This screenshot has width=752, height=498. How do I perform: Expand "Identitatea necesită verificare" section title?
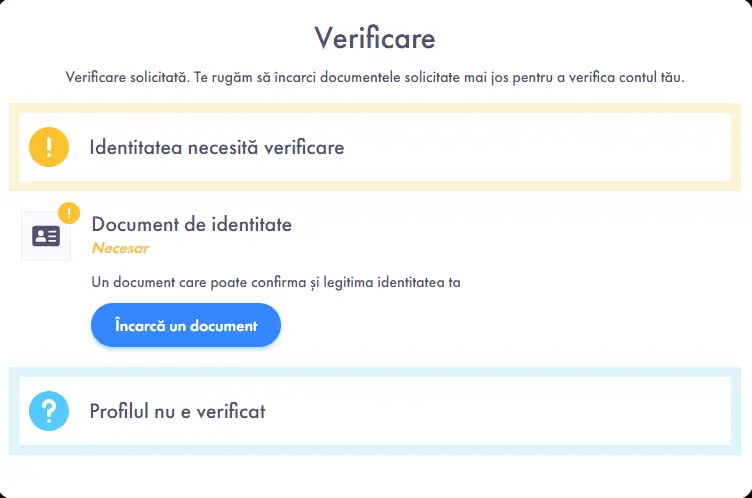(217, 147)
